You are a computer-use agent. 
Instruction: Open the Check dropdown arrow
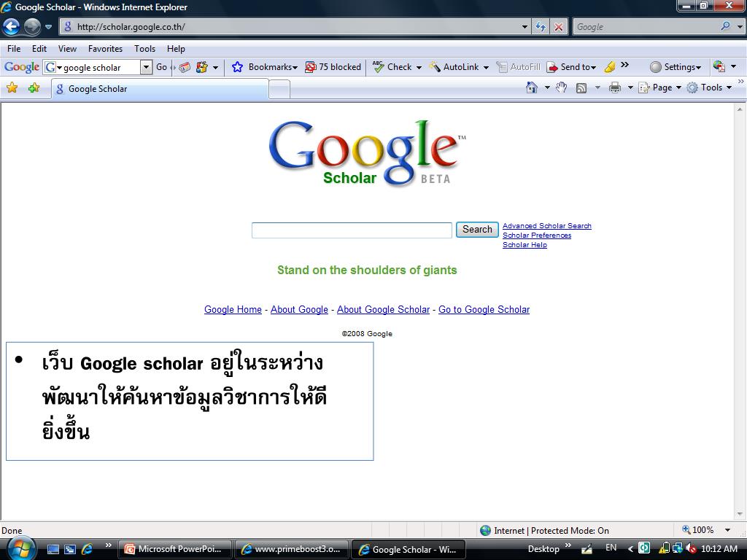(419, 68)
